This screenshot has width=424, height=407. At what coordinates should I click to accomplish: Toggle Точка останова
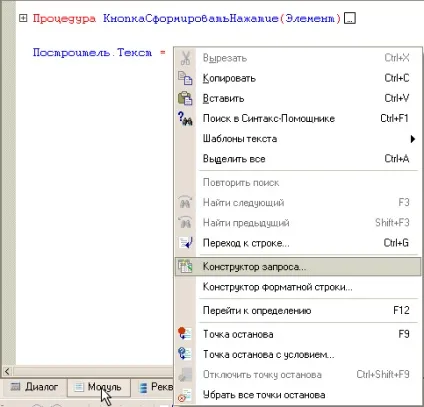(x=298, y=334)
